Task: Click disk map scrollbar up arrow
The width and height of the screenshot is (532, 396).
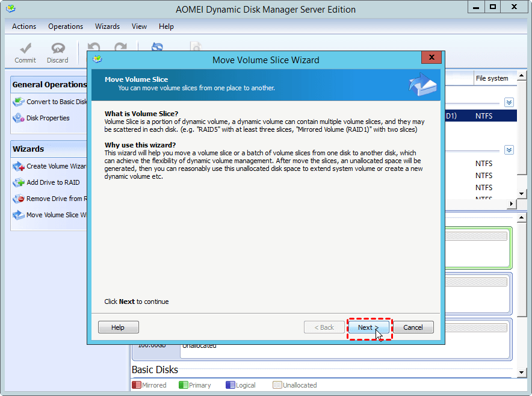Action: [522, 217]
